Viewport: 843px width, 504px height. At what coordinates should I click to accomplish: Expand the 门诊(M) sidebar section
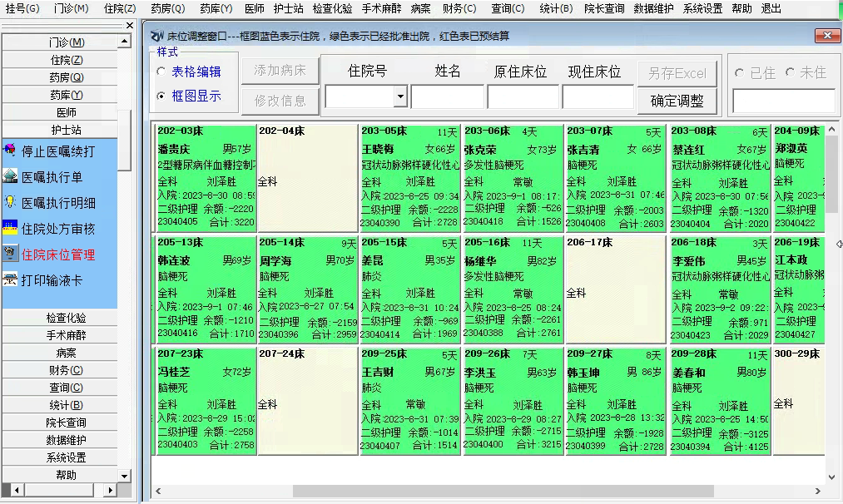coord(66,42)
